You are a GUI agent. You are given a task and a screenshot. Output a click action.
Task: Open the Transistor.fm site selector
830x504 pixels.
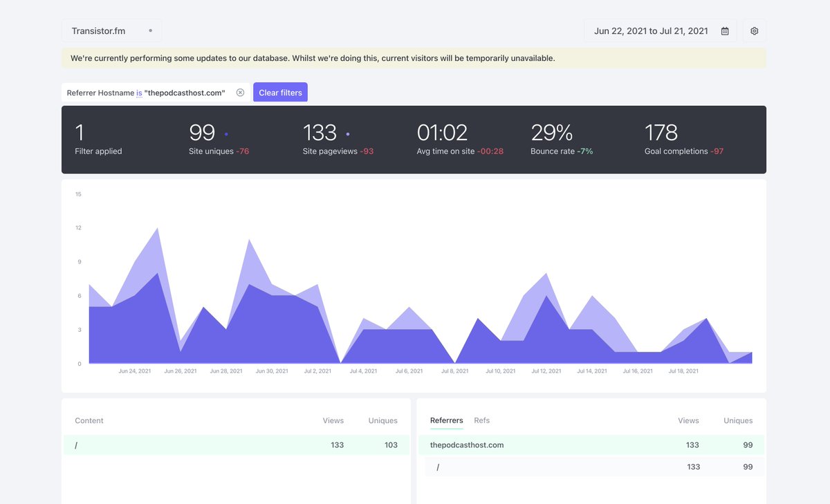(111, 31)
